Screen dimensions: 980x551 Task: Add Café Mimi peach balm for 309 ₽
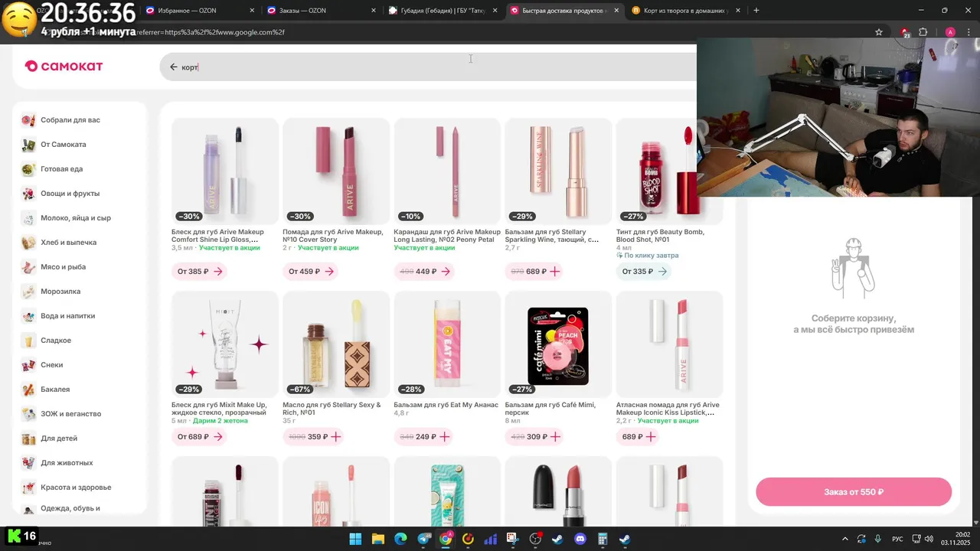[535, 437]
